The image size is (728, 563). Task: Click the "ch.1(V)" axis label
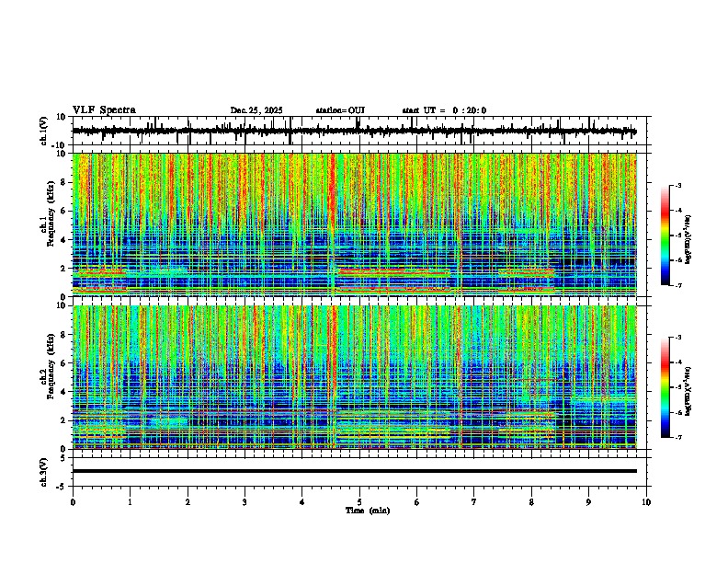click(x=44, y=132)
